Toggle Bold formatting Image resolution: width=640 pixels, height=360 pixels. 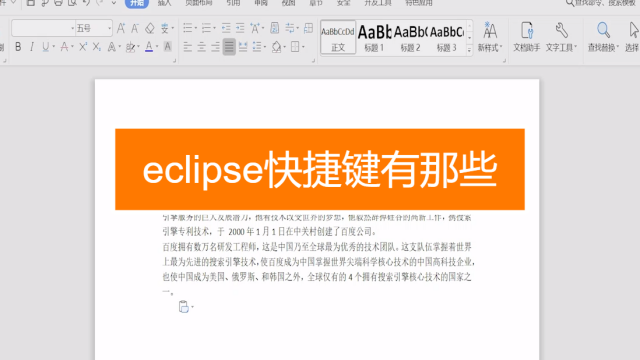tap(18, 47)
